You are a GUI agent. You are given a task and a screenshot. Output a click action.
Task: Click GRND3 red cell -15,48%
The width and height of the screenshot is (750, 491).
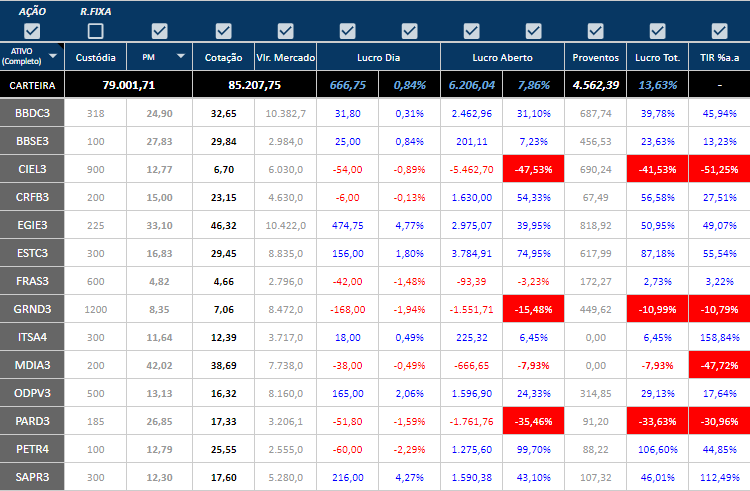pos(533,309)
